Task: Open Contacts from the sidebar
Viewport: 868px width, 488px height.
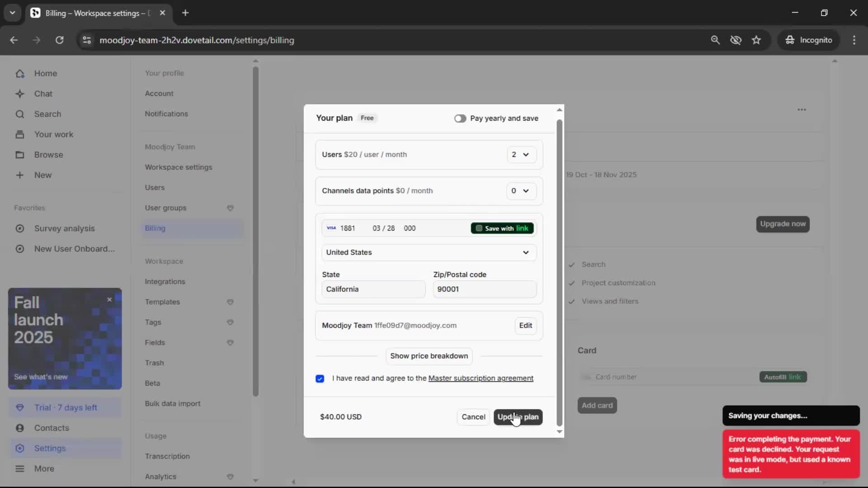Action: [52, 428]
